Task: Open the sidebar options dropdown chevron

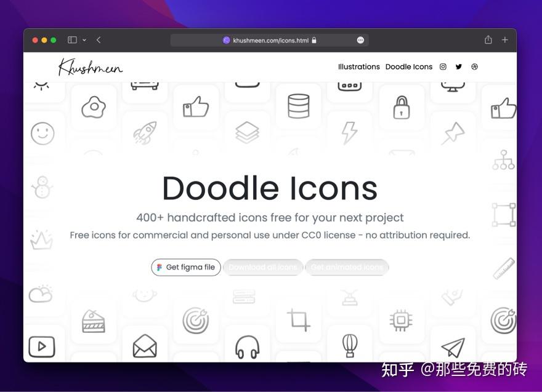Action: (x=84, y=39)
